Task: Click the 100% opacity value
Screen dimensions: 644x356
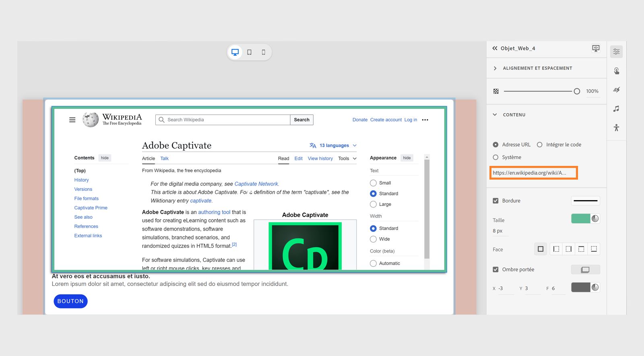Action: click(592, 91)
